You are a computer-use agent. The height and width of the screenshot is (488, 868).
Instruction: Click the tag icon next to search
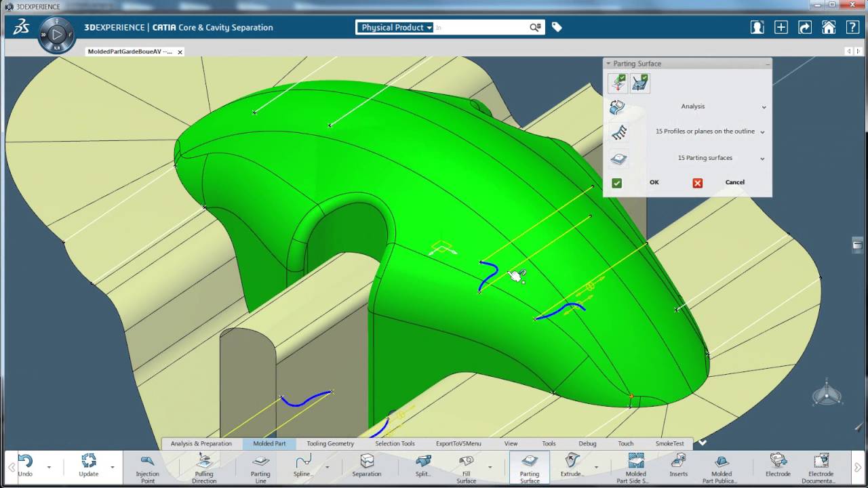click(557, 27)
